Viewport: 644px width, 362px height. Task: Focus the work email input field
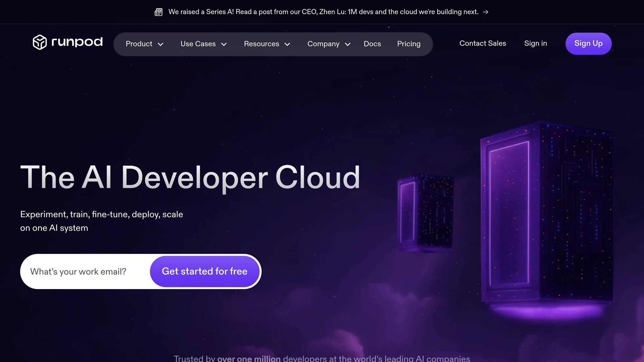point(85,271)
